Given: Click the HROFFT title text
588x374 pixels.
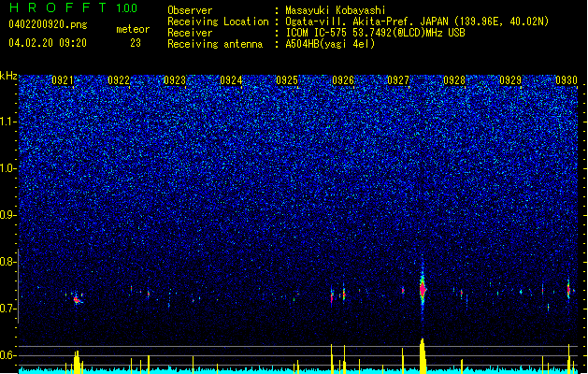Looking at the screenshot, I should (x=58, y=7).
